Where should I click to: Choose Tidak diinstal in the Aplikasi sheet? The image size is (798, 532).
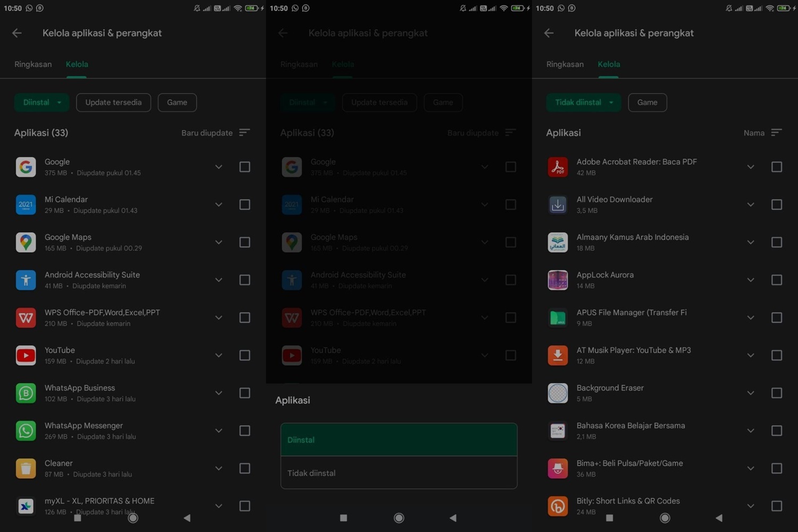pyautogui.click(x=398, y=473)
